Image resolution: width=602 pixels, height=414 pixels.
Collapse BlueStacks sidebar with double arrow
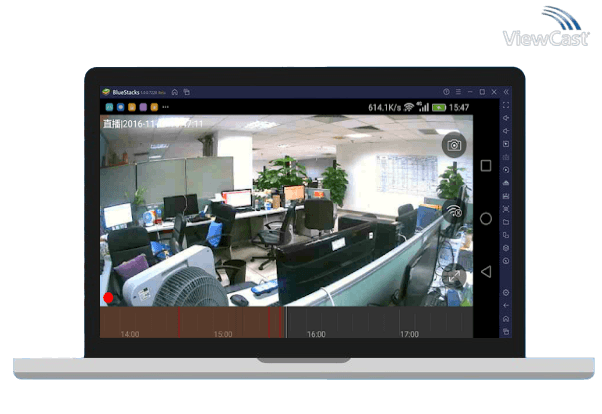point(506,92)
